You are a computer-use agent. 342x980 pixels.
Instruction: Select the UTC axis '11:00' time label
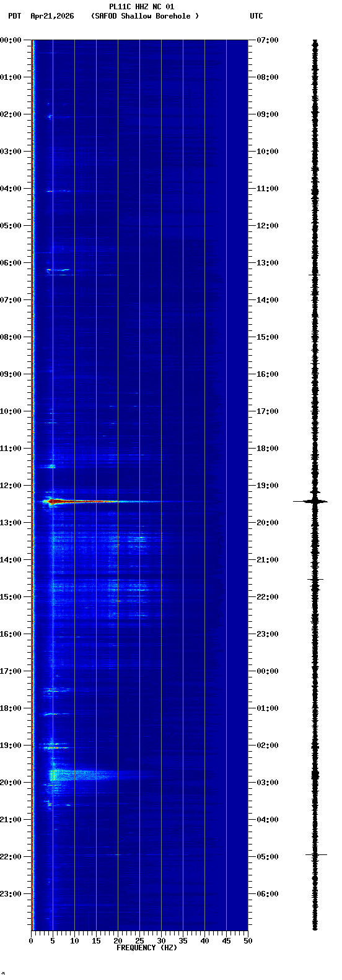pos(268,189)
